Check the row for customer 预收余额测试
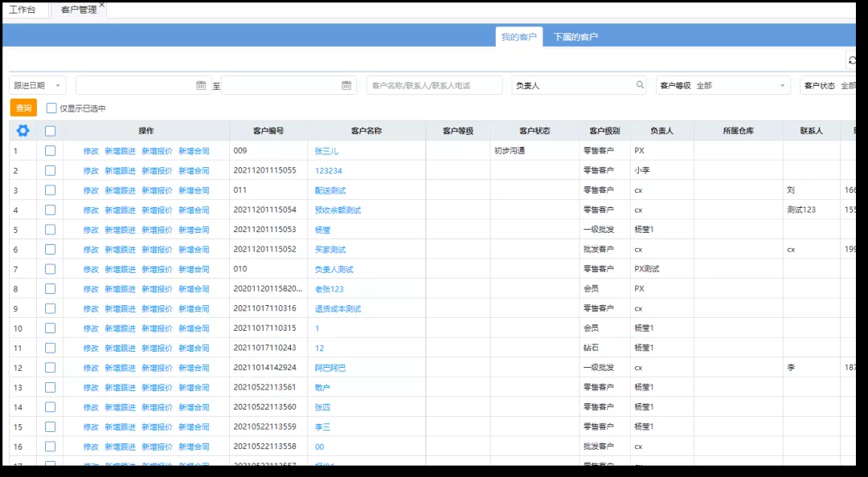Viewport: 868px width, 477px height. coord(51,210)
